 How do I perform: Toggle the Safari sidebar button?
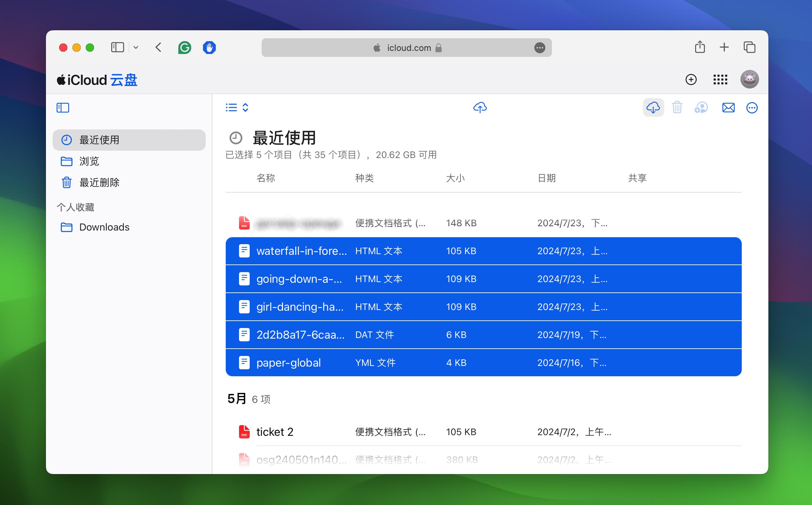tap(117, 48)
